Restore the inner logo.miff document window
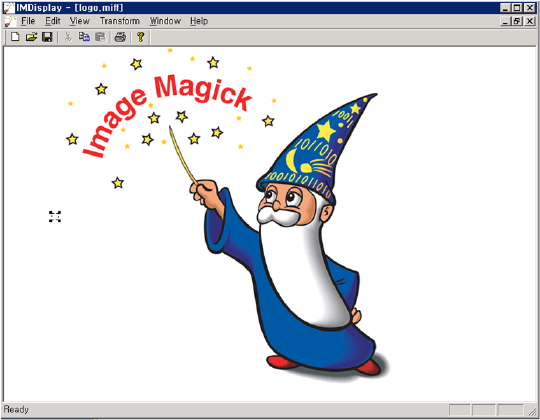 pyautogui.click(x=517, y=21)
